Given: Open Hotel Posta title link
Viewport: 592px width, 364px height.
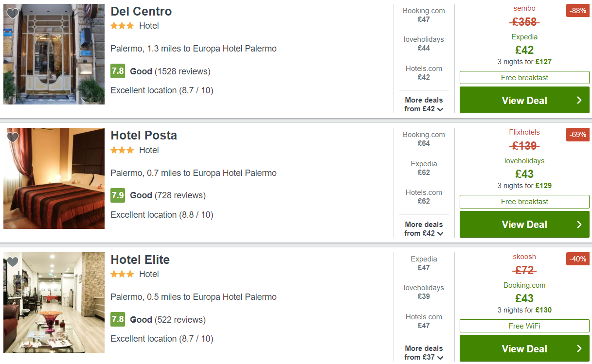Looking at the screenshot, I should (x=144, y=135).
